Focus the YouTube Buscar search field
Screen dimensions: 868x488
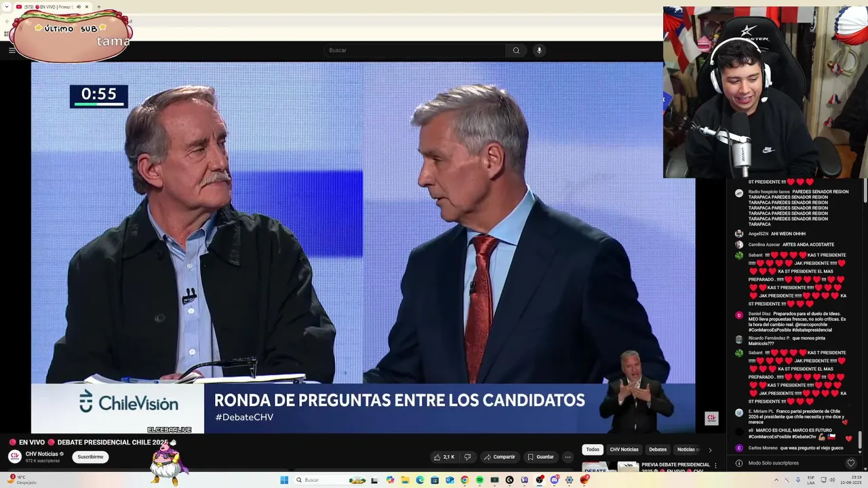tap(414, 50)
